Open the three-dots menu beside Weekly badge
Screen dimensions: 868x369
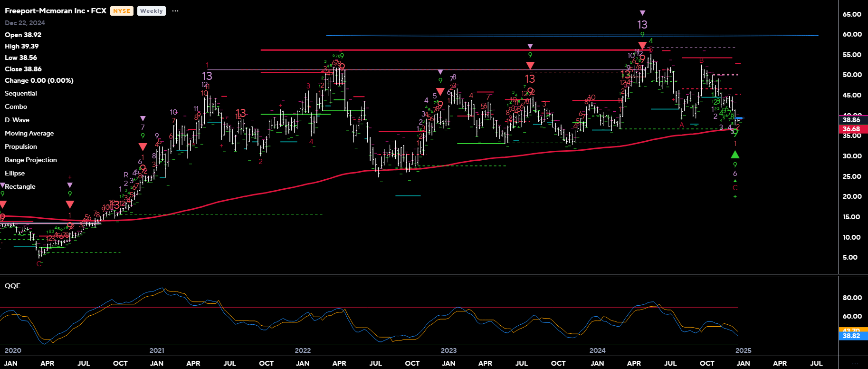click(x=175, y=11)
